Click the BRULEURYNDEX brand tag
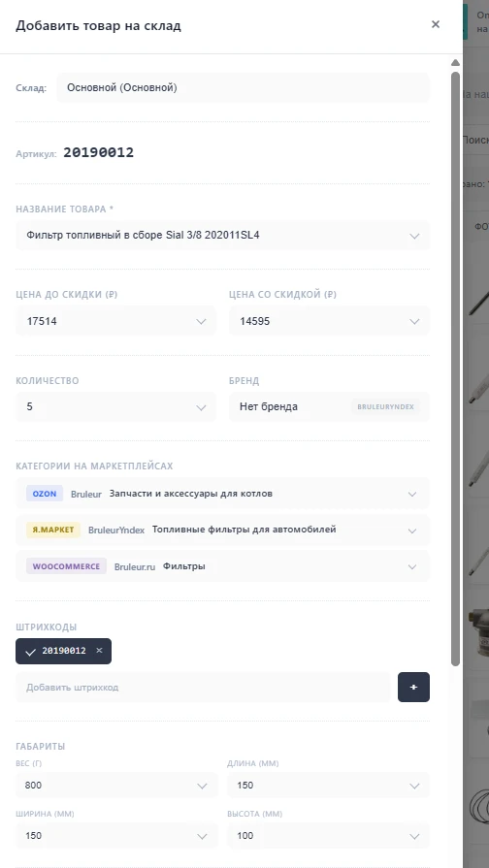The image size is (489, 868). pos(385,407)
